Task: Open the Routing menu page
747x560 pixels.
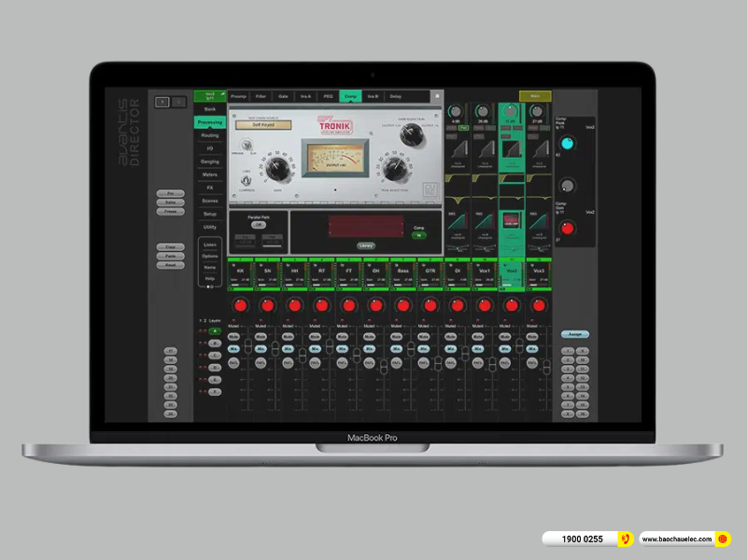Action: 209,135
